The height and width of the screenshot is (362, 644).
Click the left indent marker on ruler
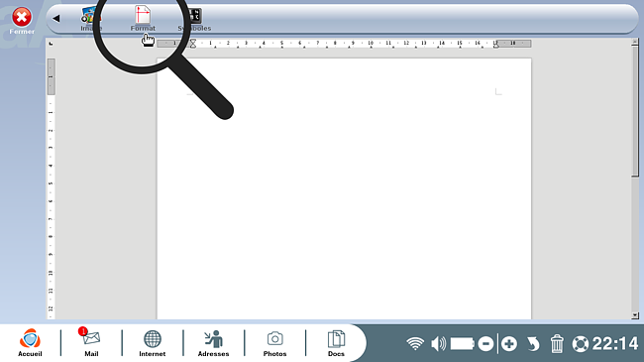(x=192, y=44)
